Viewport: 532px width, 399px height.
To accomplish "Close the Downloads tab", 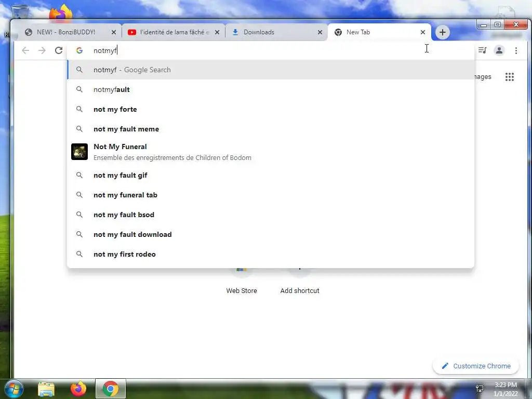I will click(x=320, y=32).
